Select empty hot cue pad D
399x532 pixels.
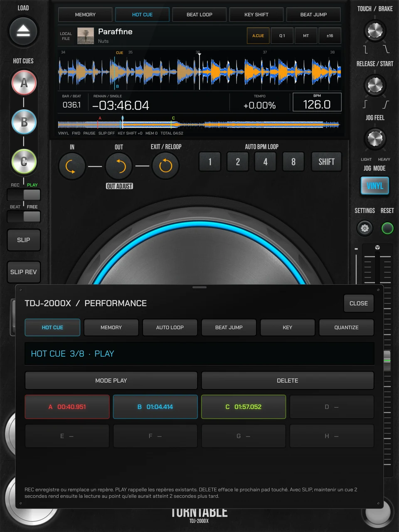(x=332, y=407)
